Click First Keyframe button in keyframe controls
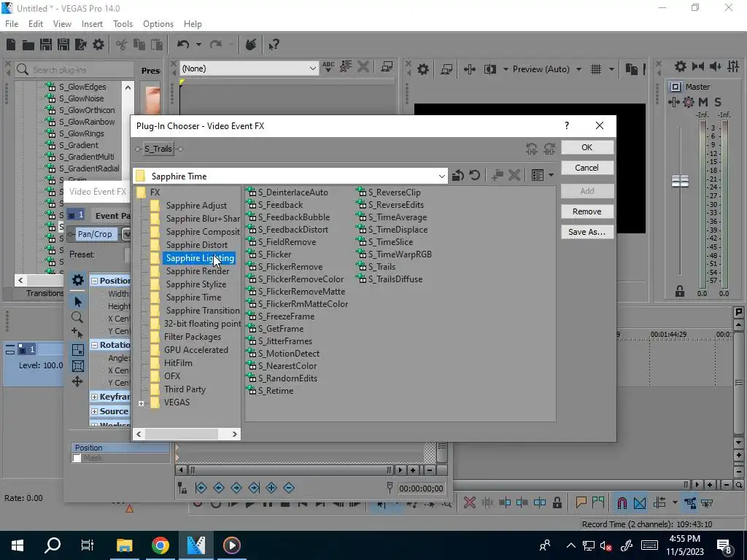Viewport: 747px width, 560px height. pos(201,488)
